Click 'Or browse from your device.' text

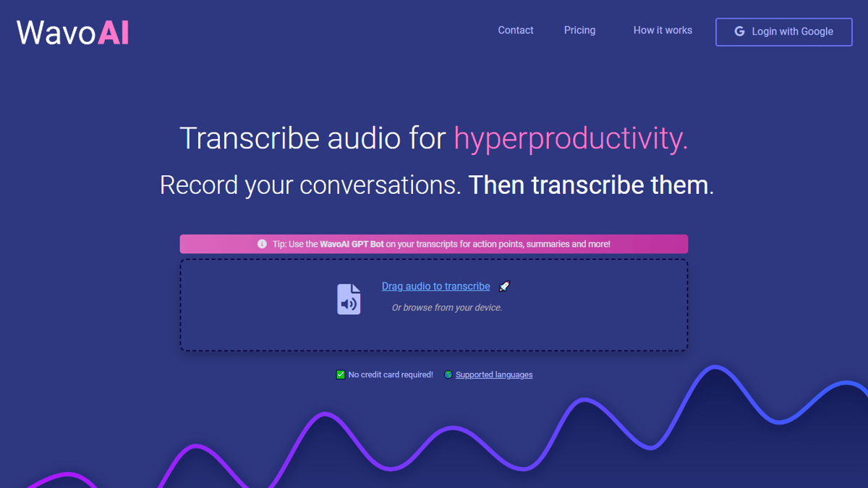pyautogui.click(x=447, y=308)
